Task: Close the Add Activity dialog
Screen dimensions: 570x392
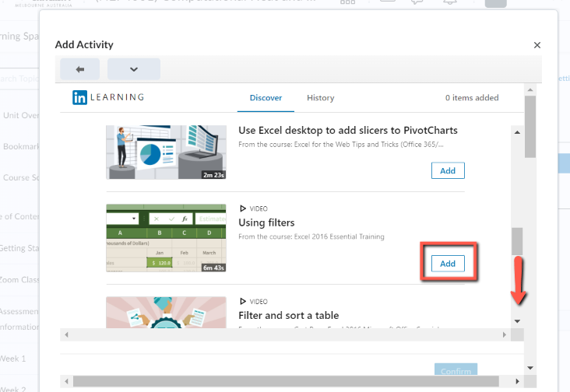Action: click(537, 45)
